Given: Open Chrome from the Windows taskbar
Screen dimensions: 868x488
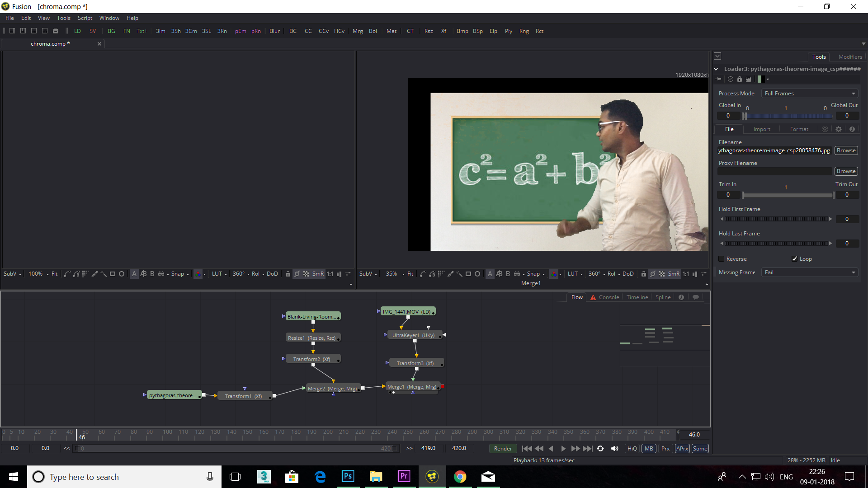Looking at the screenshot, I should tap(460, 477).
